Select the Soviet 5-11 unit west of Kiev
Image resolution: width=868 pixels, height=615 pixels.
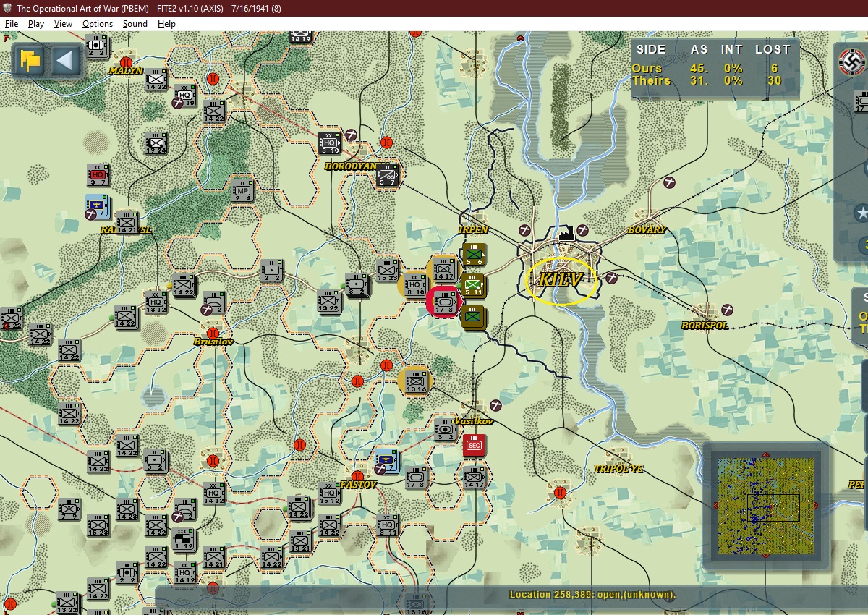coord(474,286)
